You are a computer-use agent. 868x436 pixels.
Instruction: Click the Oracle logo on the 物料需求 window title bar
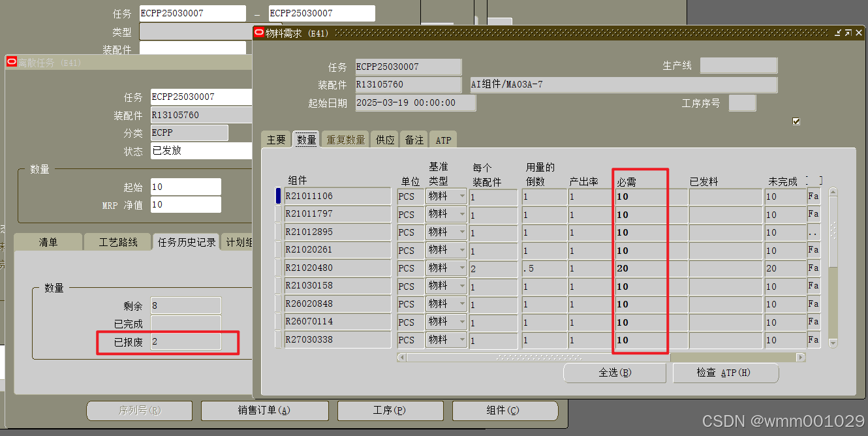point(259,31)
